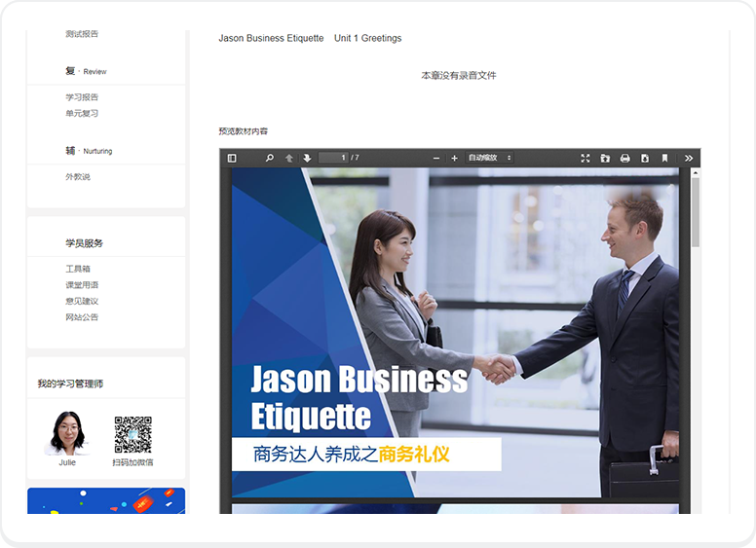Download the PDF file
This screenshot has height=548, width=756.
[x=644, y=158]
